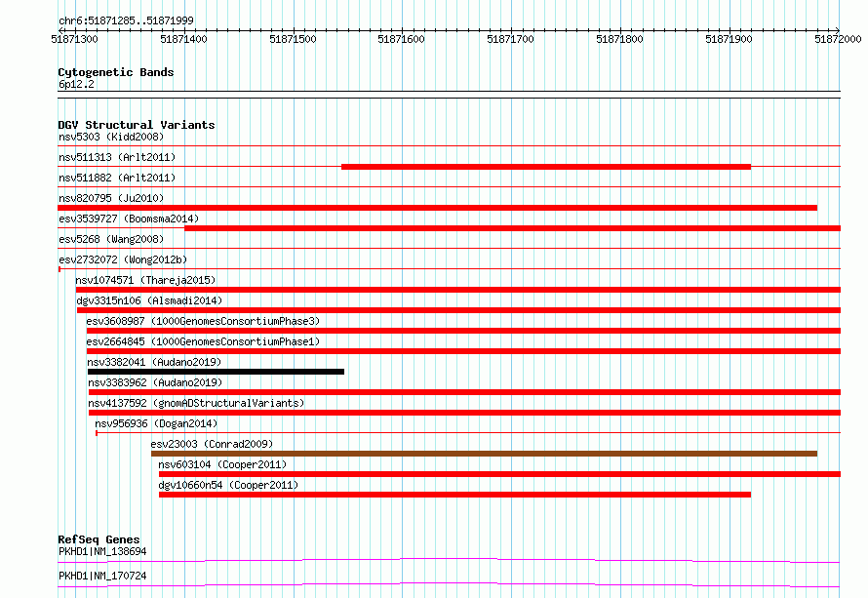Click the 51871600 ruler tick label
868x598 pixels.
[x=402, y=39]
